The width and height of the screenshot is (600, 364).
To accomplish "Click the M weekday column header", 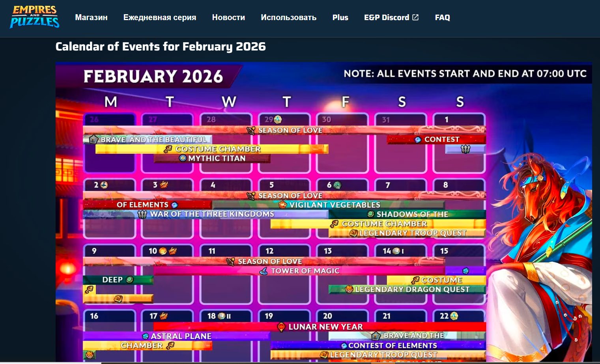I will click(x=111, y=102).
